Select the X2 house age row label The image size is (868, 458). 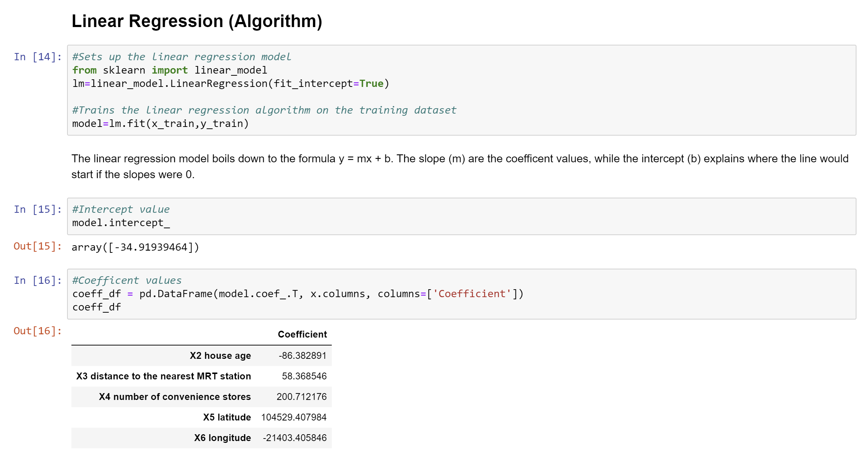pyautogui.click(x=220, y=356)
